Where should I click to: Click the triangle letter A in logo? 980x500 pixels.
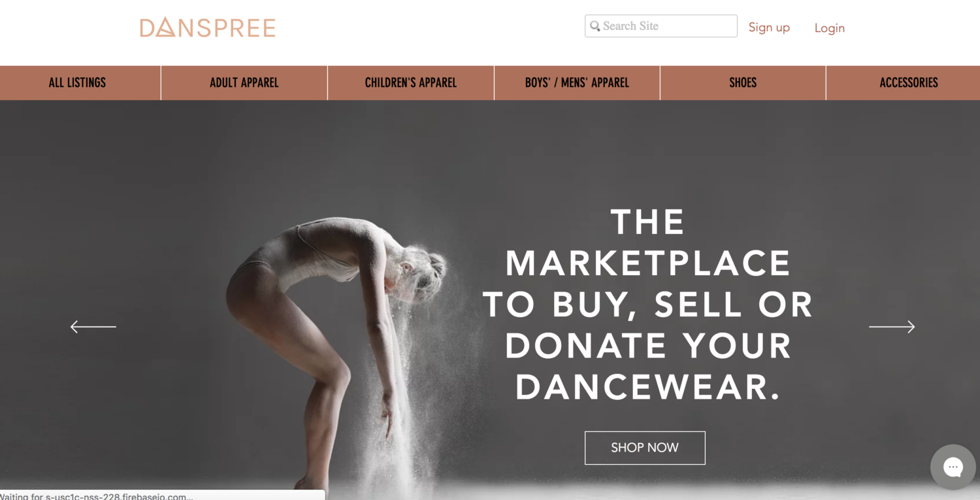(166, 27)
